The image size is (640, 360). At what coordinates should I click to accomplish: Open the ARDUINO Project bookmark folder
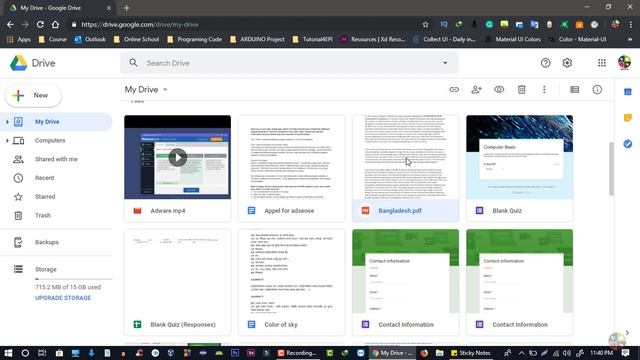257,39
